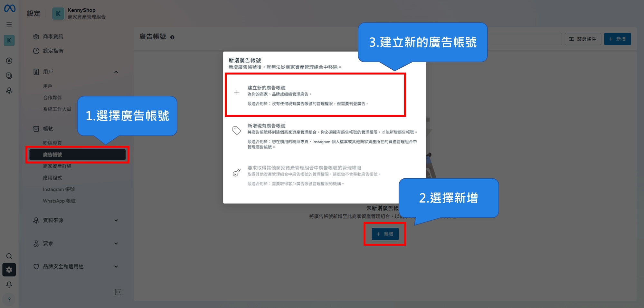This screenshot has width=644, height=308.
Task: Click the connections icon in left rail
Action: 9,91
